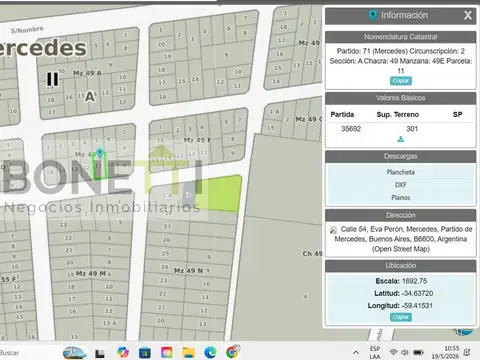Select the Latitud value -34.63720
The width and height of the screenshot is (480, 360).
pyautogui.click(x=417, y=293)
